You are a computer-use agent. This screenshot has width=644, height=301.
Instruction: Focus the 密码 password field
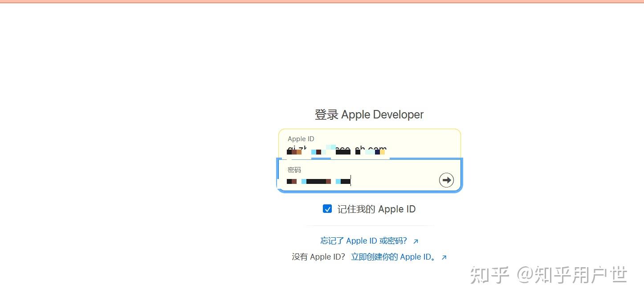coord(370,175)
